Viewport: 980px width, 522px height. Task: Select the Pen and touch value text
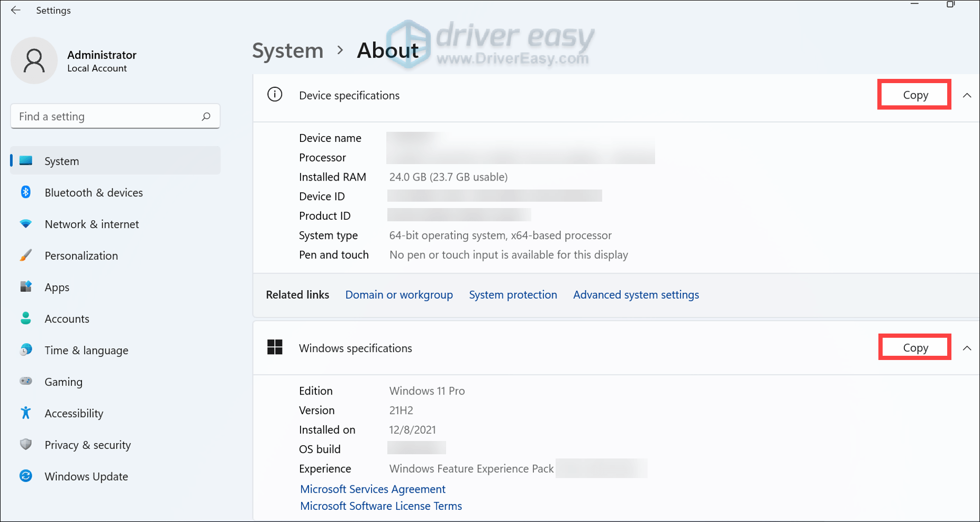click(x=509, y=255)
